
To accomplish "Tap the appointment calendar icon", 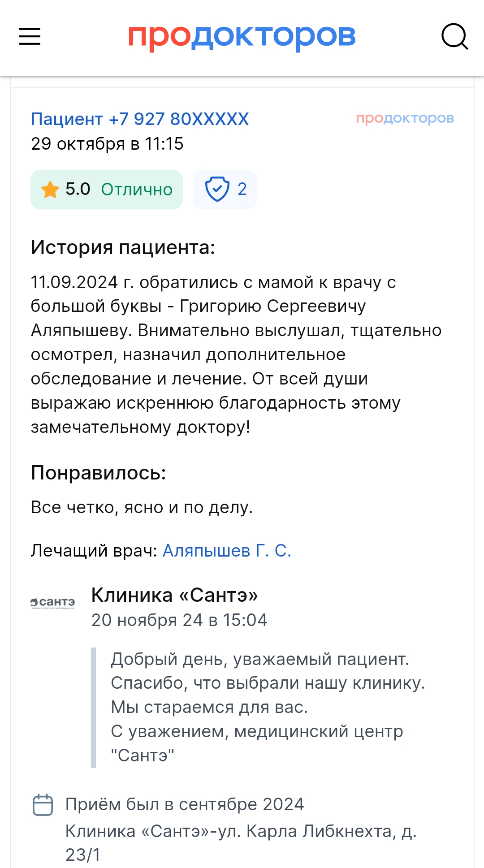I will coord(43,805).
